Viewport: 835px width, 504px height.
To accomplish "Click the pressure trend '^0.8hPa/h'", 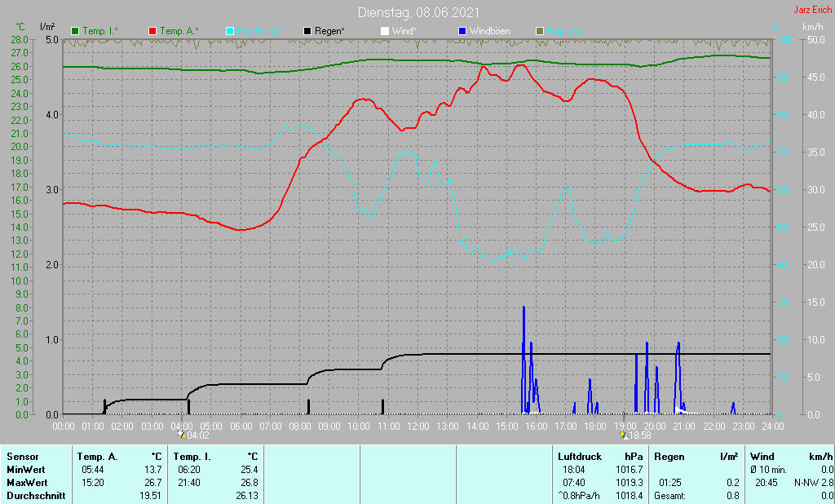I will (579, 496).
